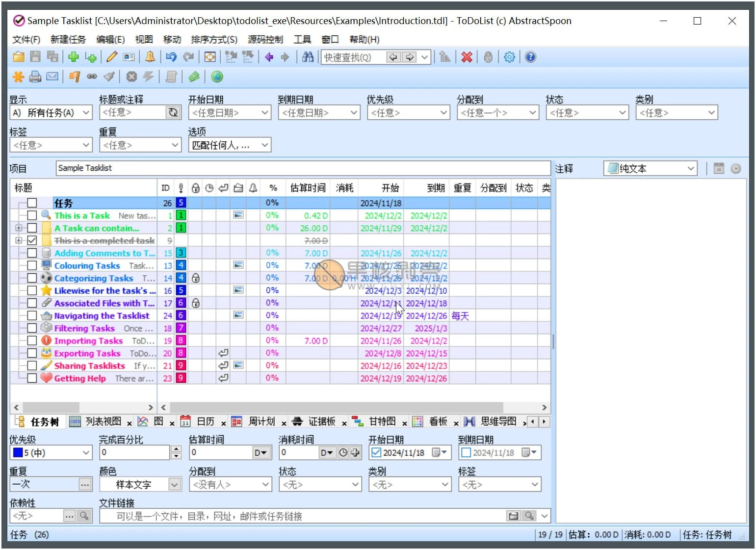
Task: Switch to the 甘特图 tab
Action: pyautogui.click(x=382, y=421)
